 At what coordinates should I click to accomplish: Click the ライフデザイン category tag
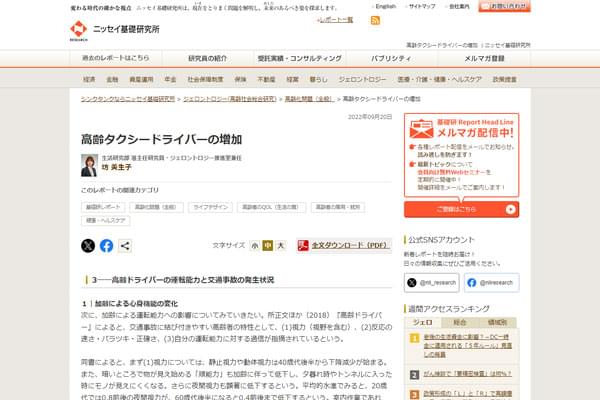click(x=210, y=207)
